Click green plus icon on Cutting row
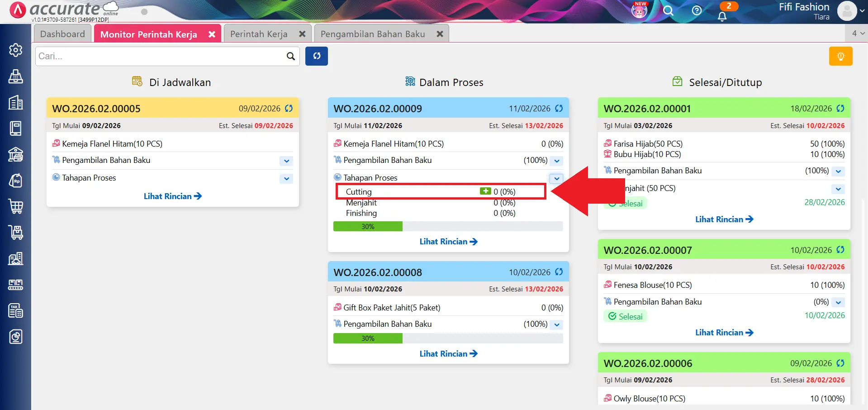This screenshot has height=410, width=868. pyautogui.click(x=485, y=191)
